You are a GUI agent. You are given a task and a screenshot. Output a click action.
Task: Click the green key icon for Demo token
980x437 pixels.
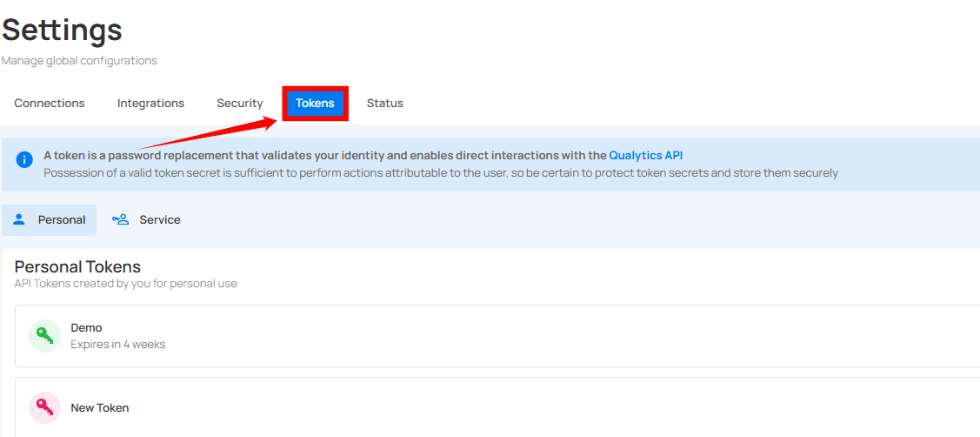44,336
